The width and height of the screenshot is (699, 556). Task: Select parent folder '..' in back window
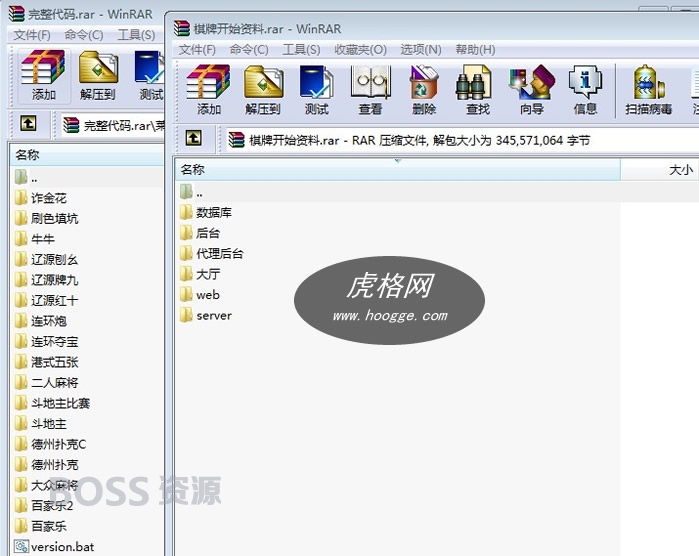click(x=26, y=177)
